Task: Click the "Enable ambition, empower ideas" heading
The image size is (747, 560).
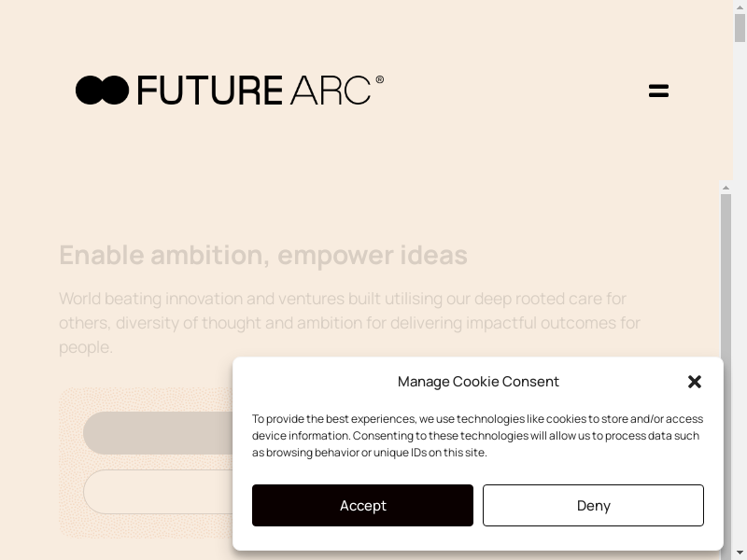Action: (263, 255)
